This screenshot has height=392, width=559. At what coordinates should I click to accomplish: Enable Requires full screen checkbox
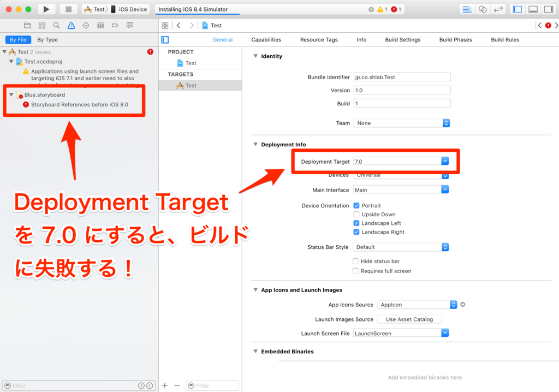[x=355, y=271]
